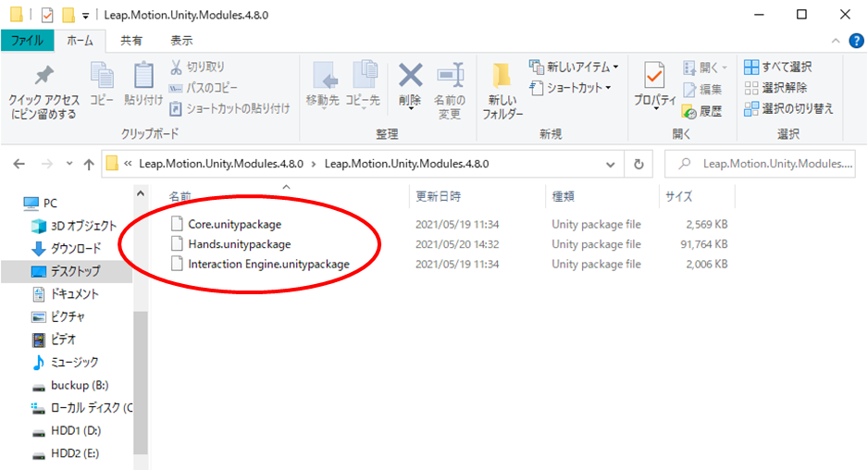
Task: Click the Paste (貼り付け) ribbon icon
Action: pyautogui.click(x=143, y=75)
